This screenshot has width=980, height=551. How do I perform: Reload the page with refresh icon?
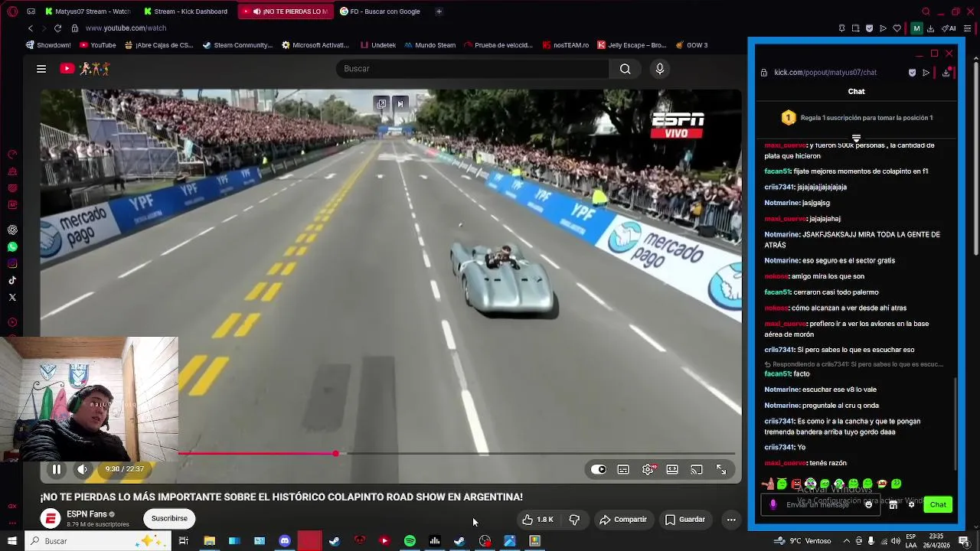(x=57, y=28)
